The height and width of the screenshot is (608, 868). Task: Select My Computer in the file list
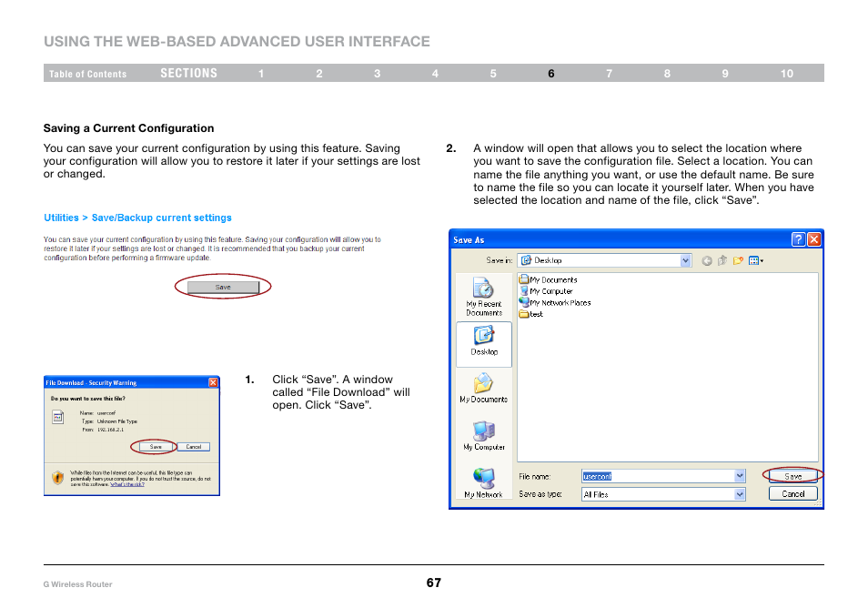click(x=546, y=291)
